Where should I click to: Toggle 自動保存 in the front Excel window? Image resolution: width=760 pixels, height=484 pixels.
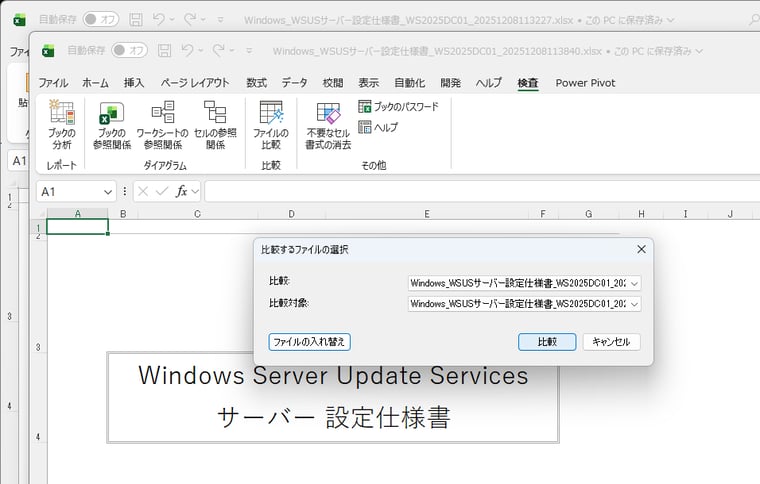pos(129,50)
